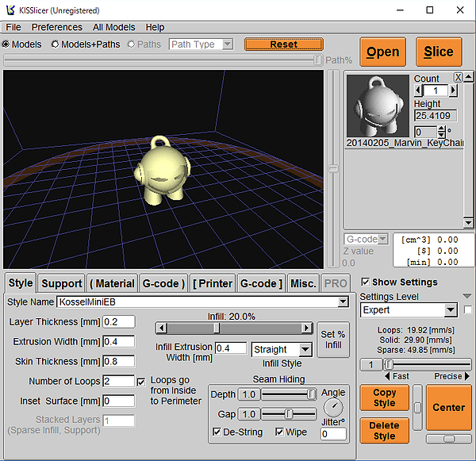Click the Number of Loops field
The width and height of the screenshot is (476, 461).
coord(119,381)
